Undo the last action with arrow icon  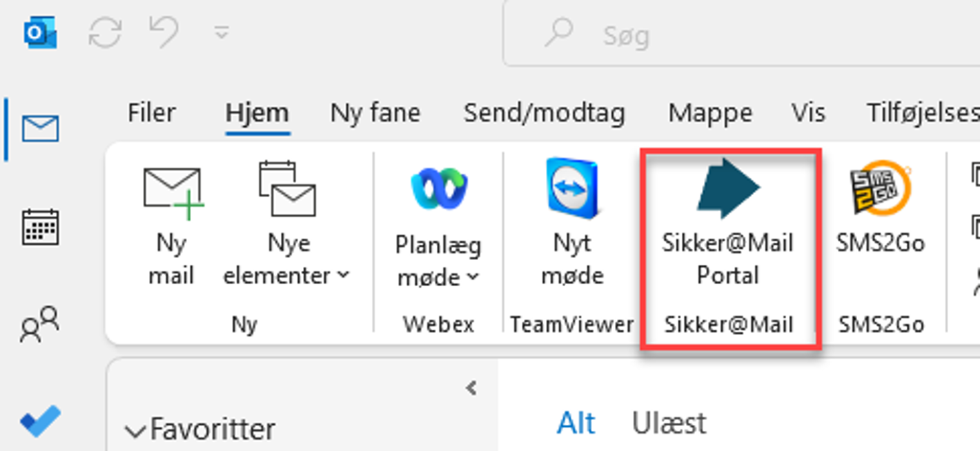click(164, 32)
